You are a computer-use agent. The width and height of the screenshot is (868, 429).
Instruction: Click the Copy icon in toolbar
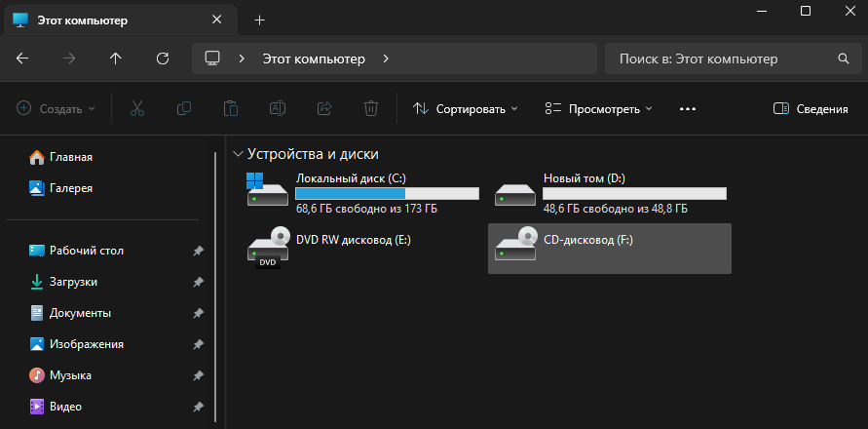[184, 108]
